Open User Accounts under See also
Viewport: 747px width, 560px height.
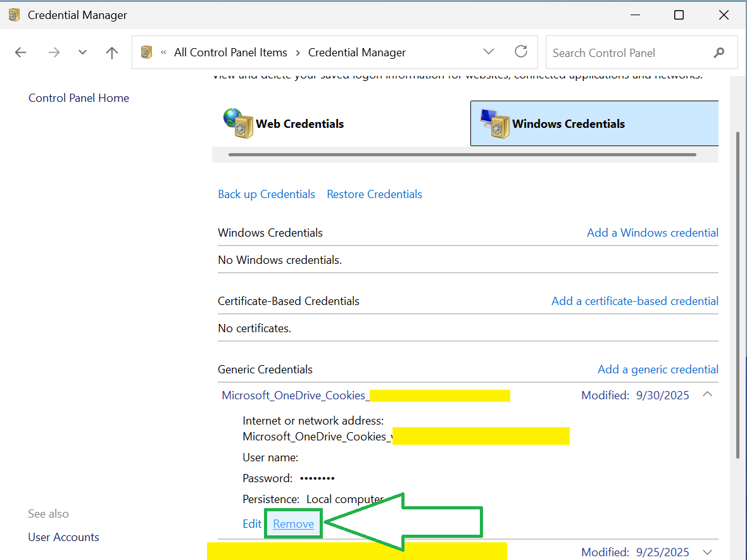63,537
